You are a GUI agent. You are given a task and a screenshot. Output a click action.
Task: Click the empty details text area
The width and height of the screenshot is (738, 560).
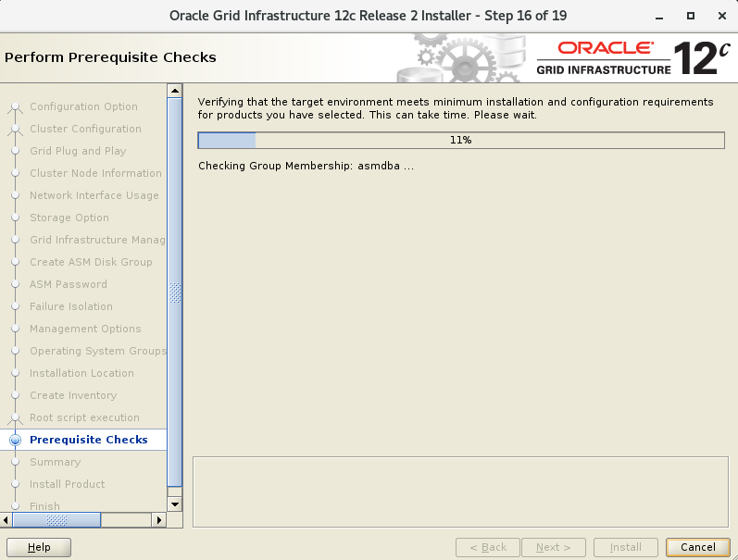(460, 492)
